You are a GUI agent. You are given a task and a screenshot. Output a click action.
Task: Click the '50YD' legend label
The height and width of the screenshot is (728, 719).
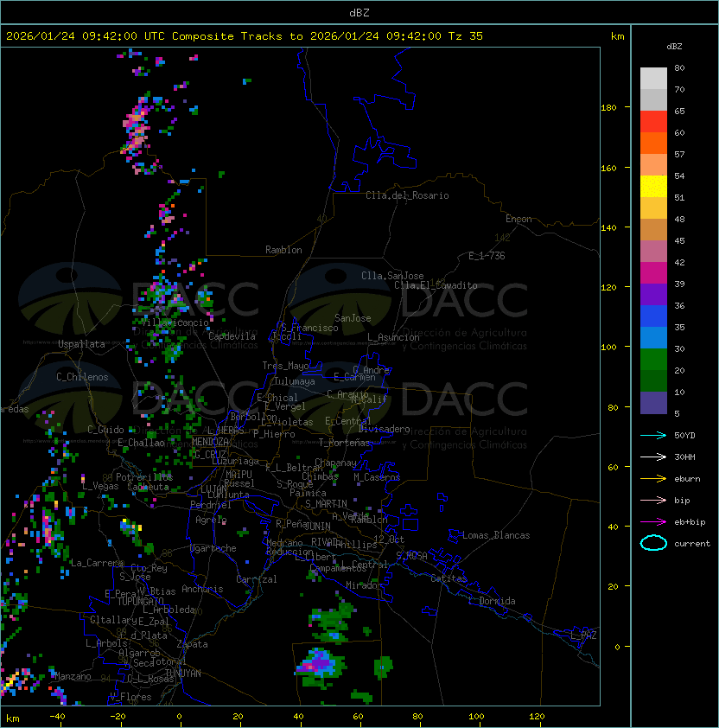[684, 435]
